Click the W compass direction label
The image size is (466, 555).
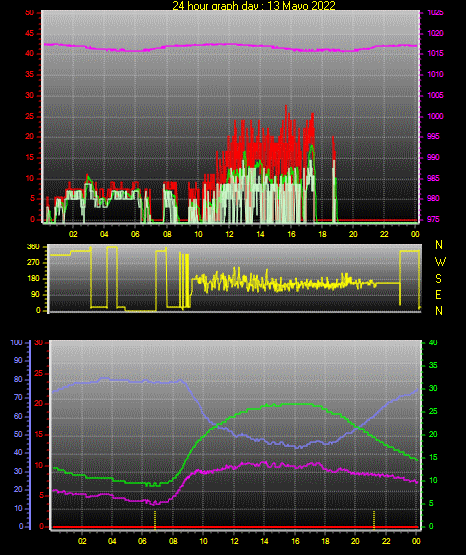pyautogui.click(x=440, y=262)
